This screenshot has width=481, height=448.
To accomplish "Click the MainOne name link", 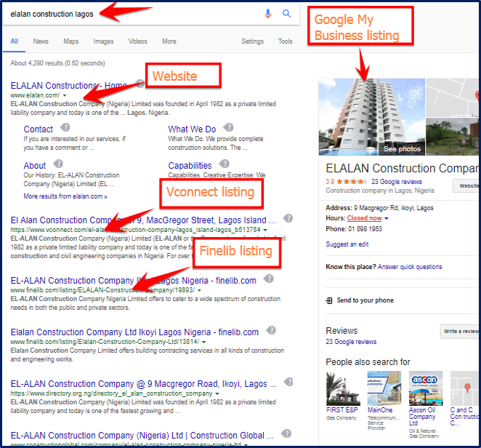I will pyautogui.click(x=380, y=410).
